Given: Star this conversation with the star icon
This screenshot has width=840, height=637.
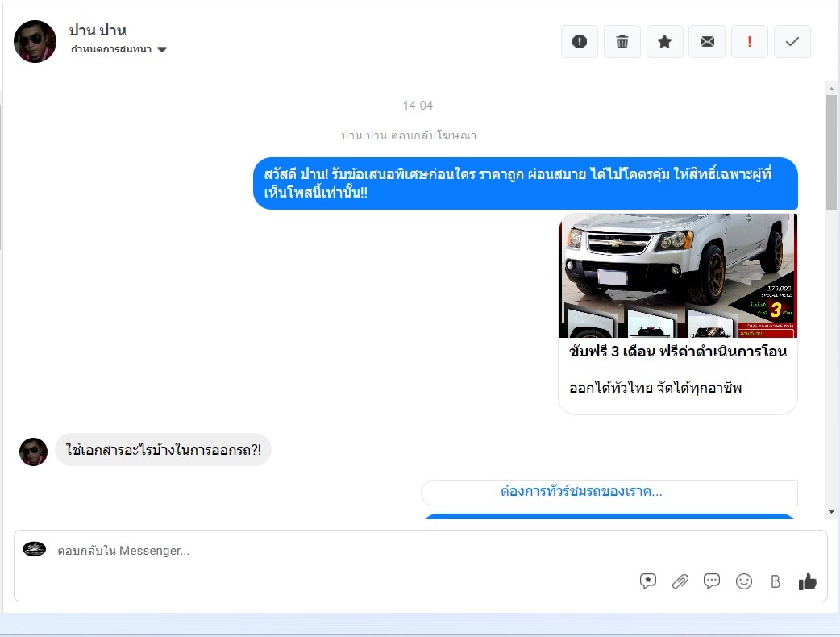Looking at the screenshot, I should click(x=665, y=42).
